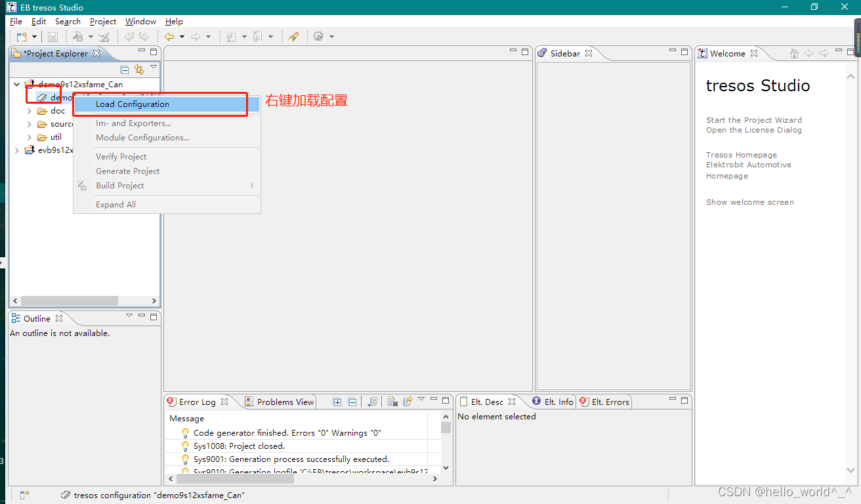Click the Previous Annotation toolbar icon

point(257,37)
